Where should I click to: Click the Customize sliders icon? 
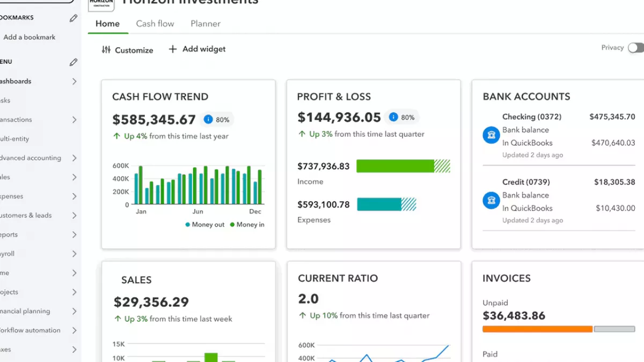coord(106,50)
